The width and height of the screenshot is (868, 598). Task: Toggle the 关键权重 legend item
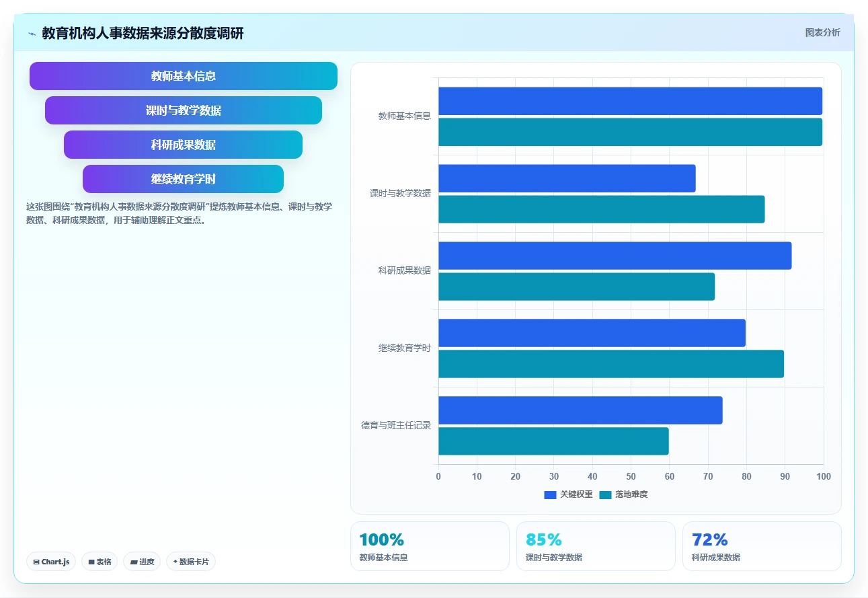pyautogui.click(x=569, y=494)
